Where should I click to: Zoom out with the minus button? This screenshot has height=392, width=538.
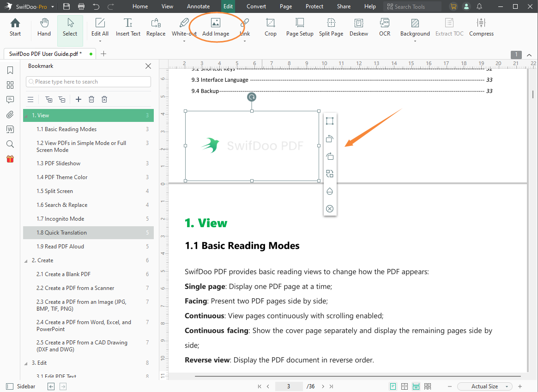450,386
